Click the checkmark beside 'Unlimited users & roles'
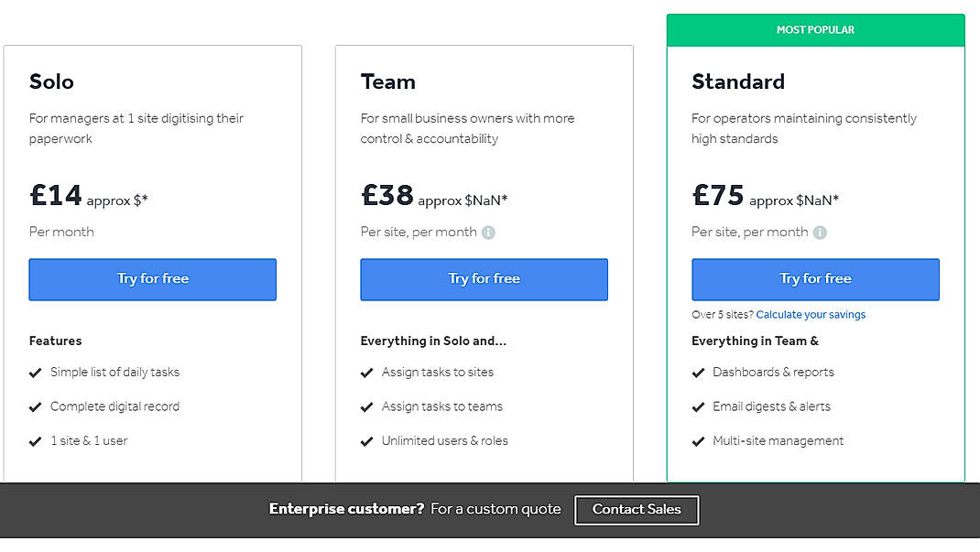This screenshot has width=980, height=552. (367, 441)
